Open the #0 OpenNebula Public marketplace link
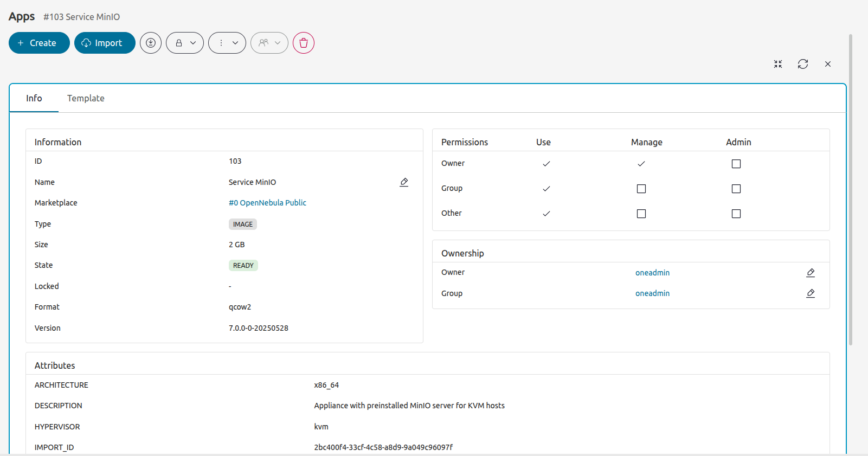The height and width of the screenshot is (456, 868). click(x=267, y=203)
